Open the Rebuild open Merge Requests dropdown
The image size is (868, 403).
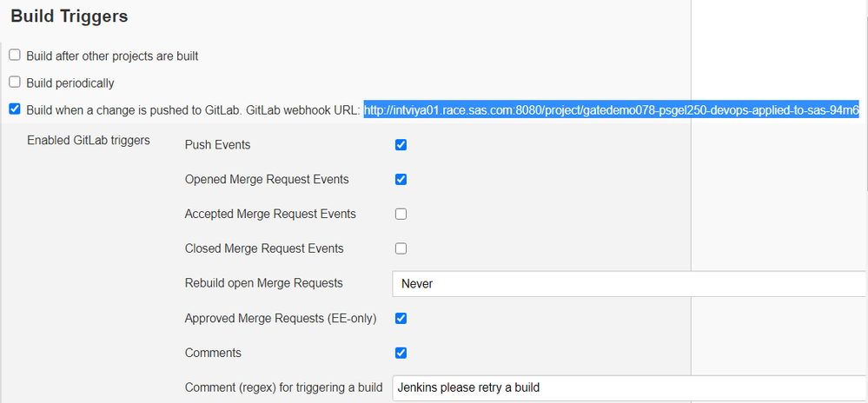click(x=630, y=284)
